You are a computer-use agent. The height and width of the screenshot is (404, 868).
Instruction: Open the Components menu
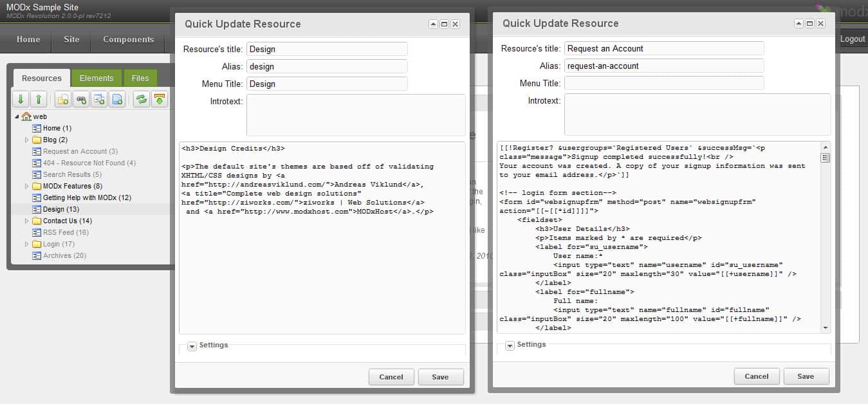pyautogui.click(x=128, y=39)
